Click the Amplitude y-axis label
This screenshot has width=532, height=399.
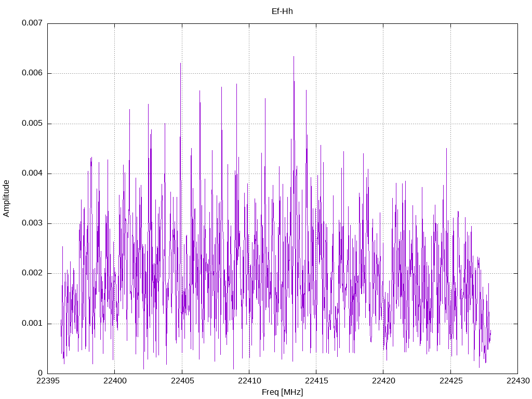(x=6, y=198)
